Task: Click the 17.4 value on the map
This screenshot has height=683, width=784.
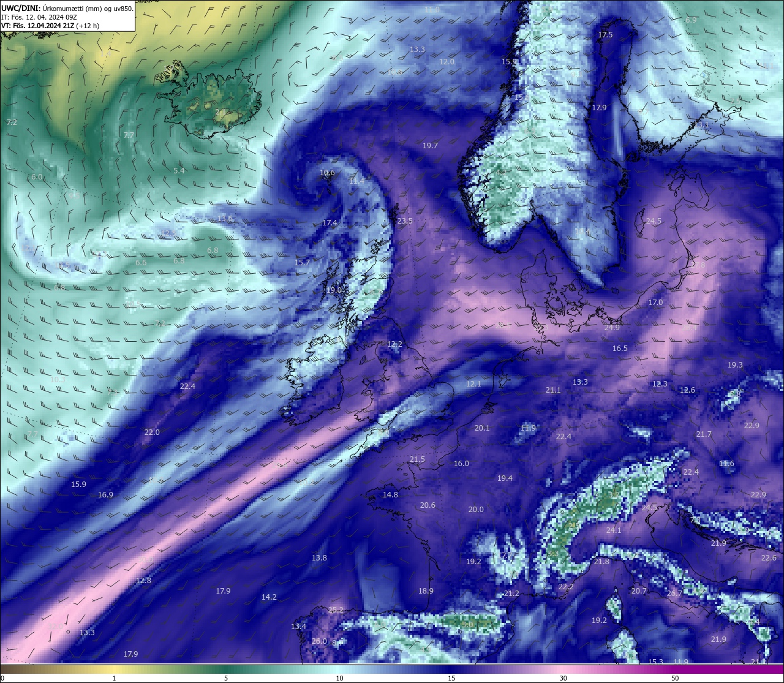Action: (330, 223)
